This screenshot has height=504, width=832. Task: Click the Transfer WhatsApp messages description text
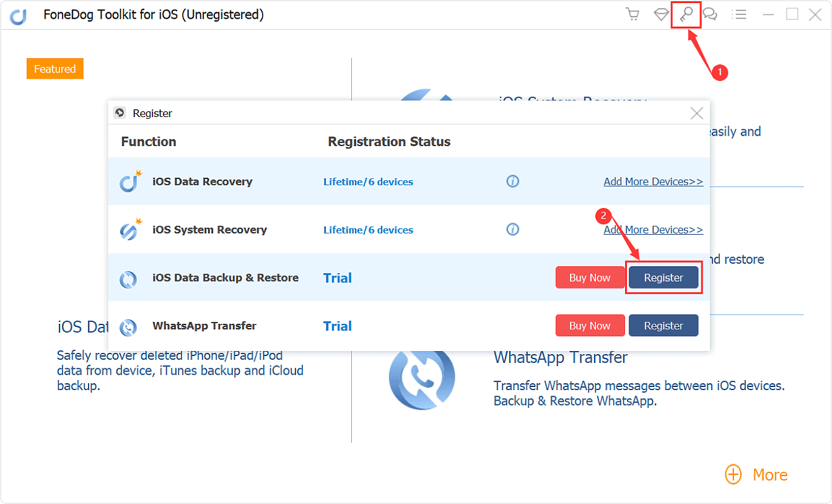click(x=639, y=393)
